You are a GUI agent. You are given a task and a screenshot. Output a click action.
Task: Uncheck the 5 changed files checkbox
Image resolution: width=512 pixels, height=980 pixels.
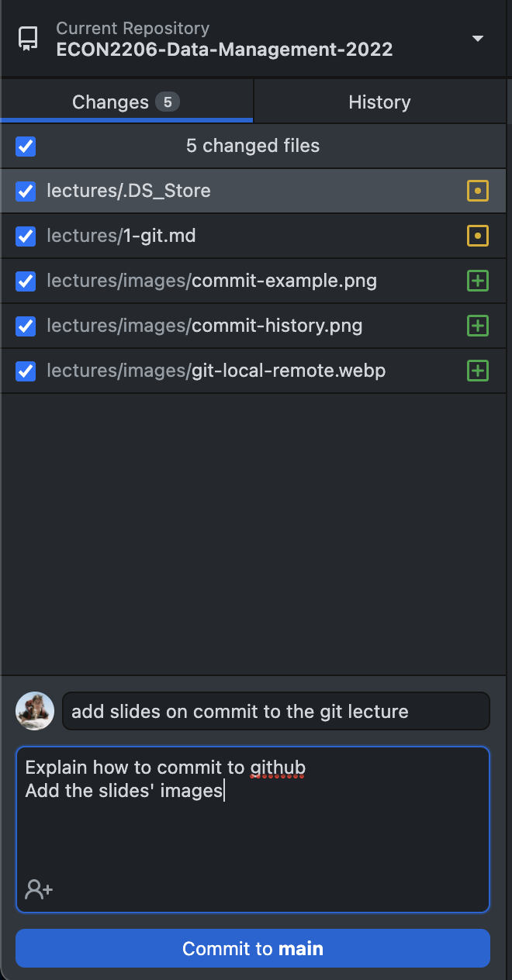click(26, 146)
